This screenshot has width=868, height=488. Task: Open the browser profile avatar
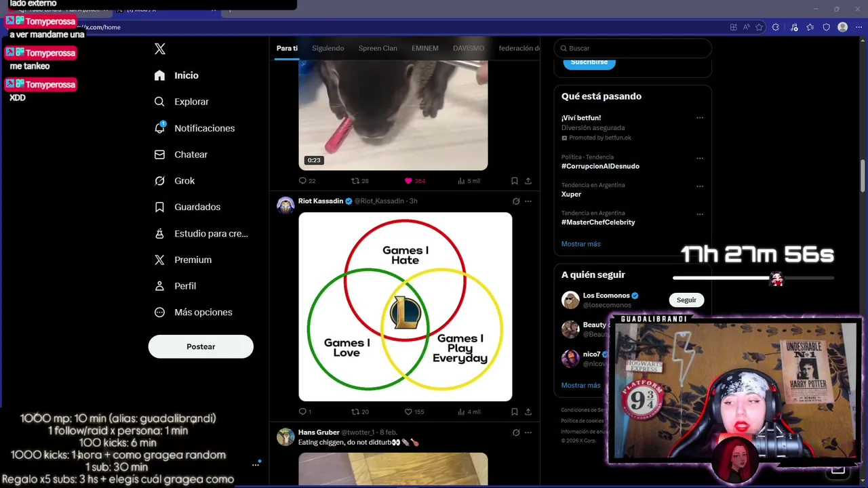point(843,27)
